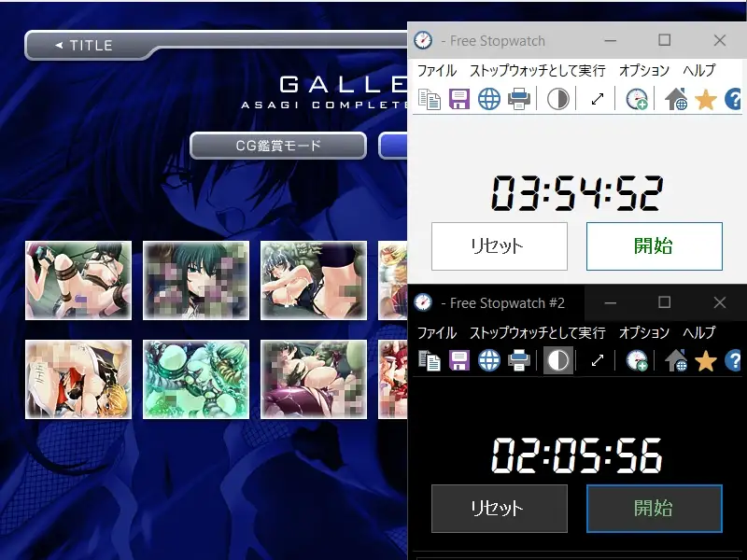
Task: Click the clock-with-plus icon in Free Stopwatch #2
Action: (x=637, y=360)
